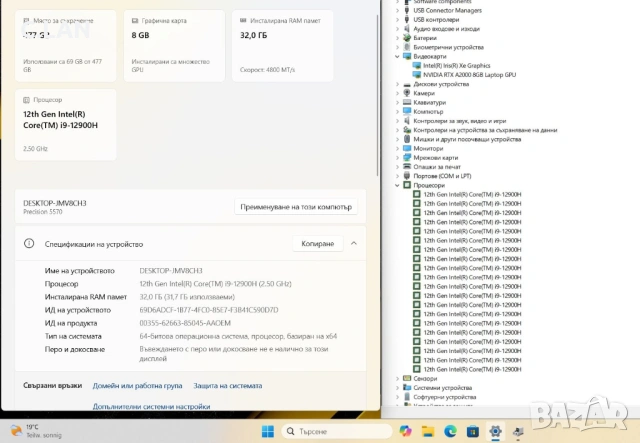Click the Процесори category chip icon
This screenshot has height=443, width=640.
[x=407, y=185]
